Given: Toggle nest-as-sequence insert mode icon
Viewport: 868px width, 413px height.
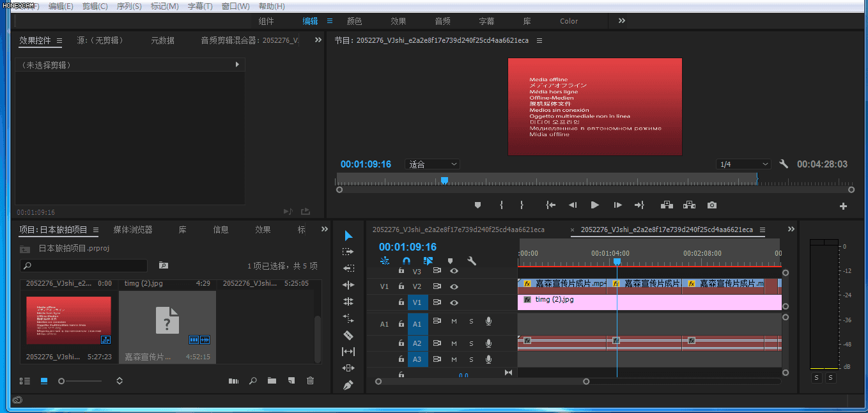Looking at the screenshot, I should 384,261.
